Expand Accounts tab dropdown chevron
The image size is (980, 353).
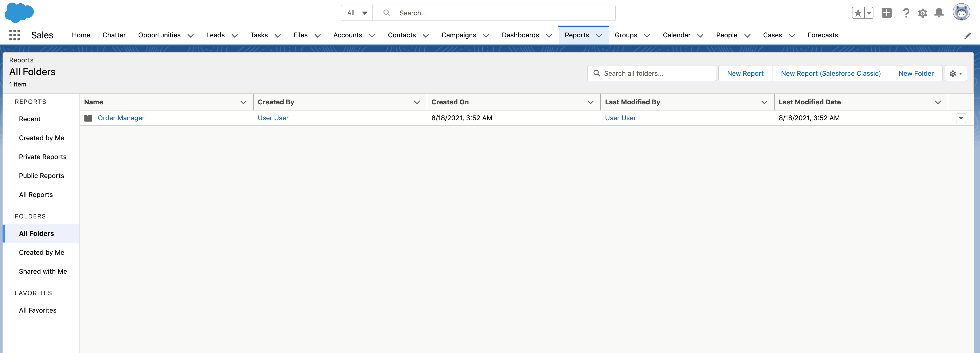(x=372, y=35)
